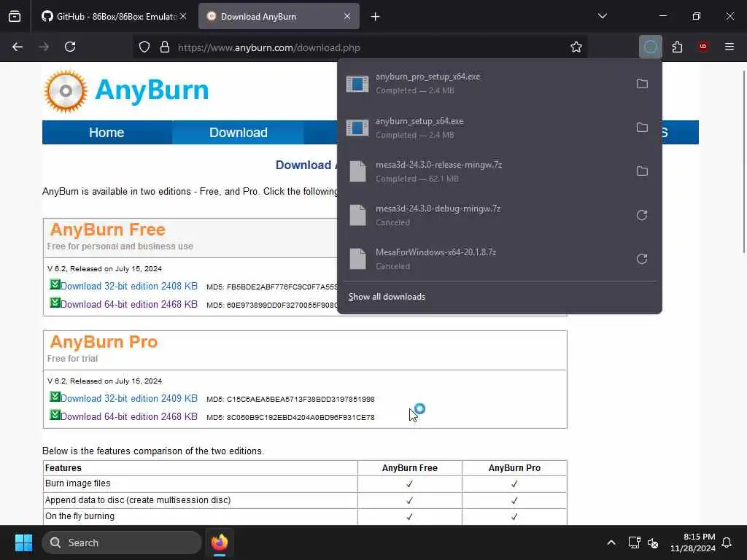
Task: Close the GitHub 86Box tab
Action: (x=183, y=17)
